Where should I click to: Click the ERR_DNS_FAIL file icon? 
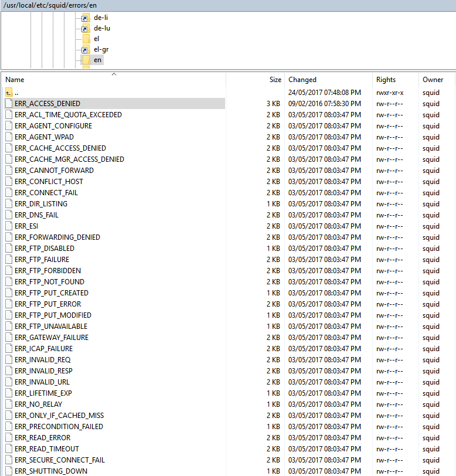(9, 215)
